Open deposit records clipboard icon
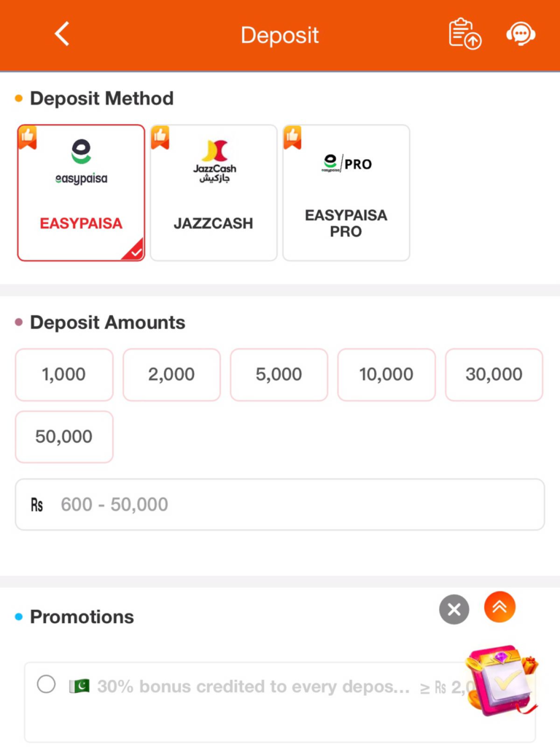The height and width of the screenshot is (747, 560). coord(464,34)
